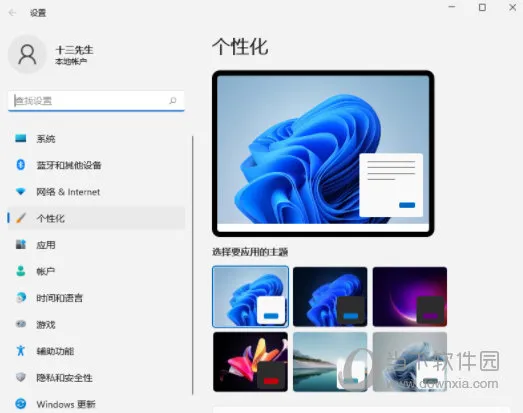Viewport: 523px width, 413px height.
Task: Apply the dark blue bloom theme
Action: pos(330,296)
